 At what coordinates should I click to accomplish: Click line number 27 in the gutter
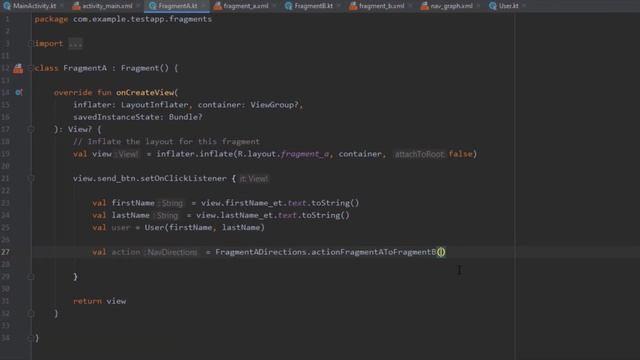(5, 252)
